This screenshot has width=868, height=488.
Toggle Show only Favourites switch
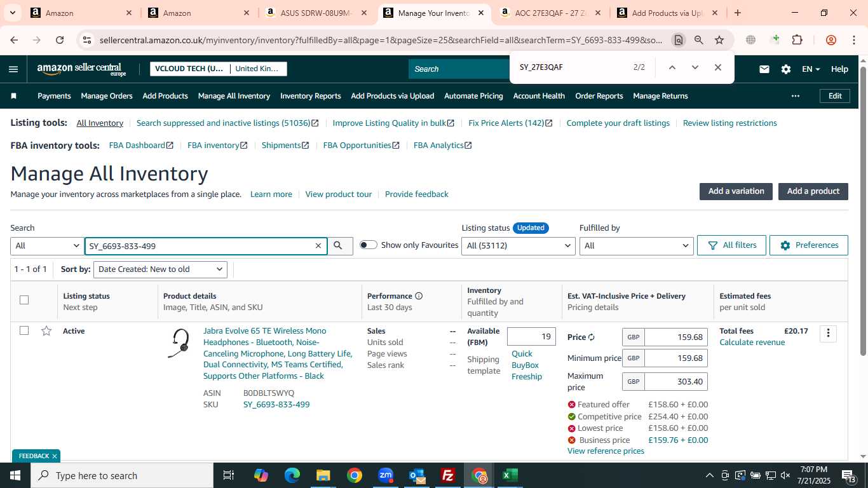pos(369,245)
